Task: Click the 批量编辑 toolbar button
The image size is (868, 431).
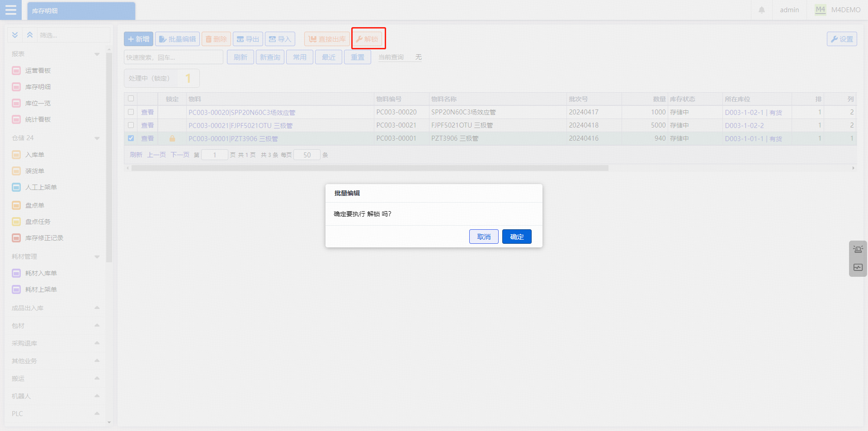Action: (x=177, y=39)
